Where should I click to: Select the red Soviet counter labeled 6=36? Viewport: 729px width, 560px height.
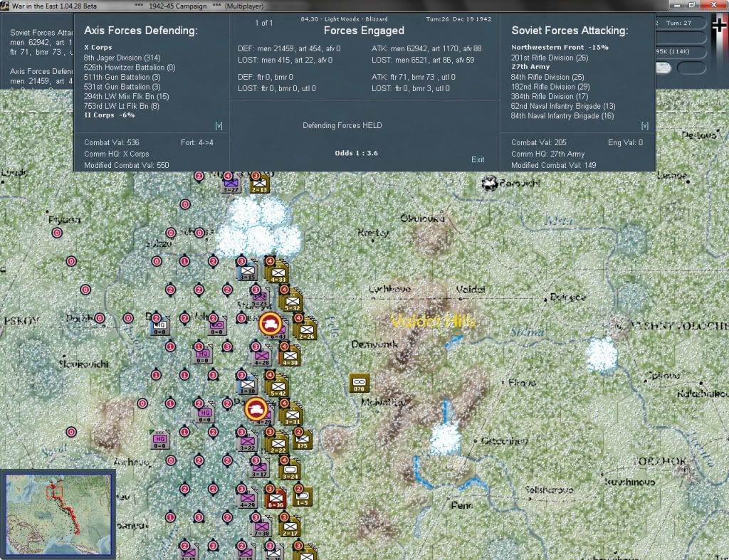276,497
